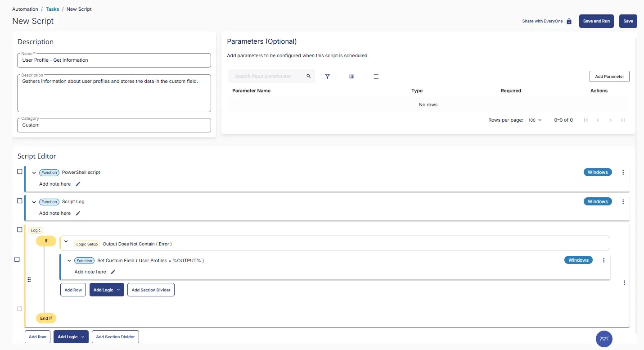Viewport: 644px width, 350px height.
Task: Click the lock icon beside Share with EveryOne
Action: pyautogui.click(x=569, y=21)
